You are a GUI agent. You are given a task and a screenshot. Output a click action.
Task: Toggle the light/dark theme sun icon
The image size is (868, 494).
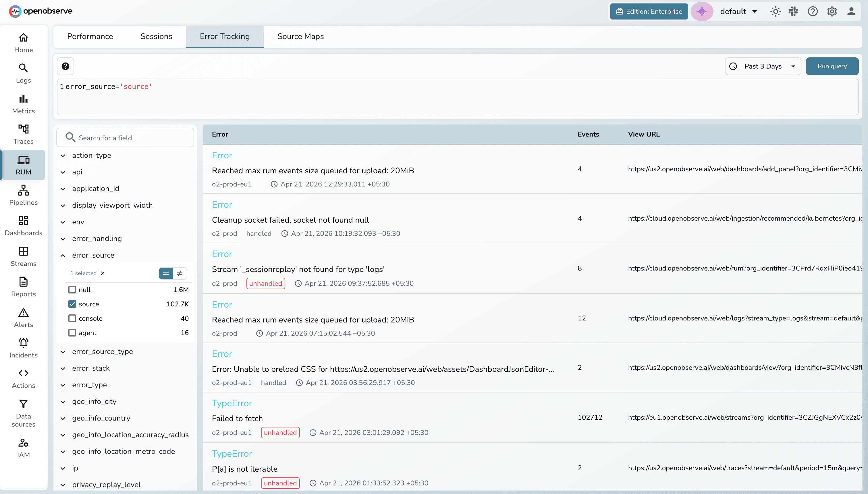click(775, 11)
